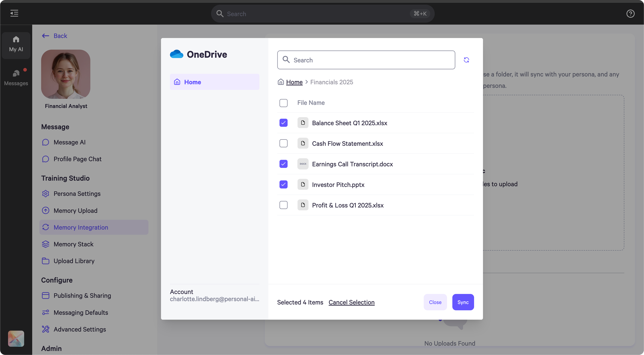Refresh the OneDrive file list
Image resolution: width=644 pixels, height=355 pixels.
pyautogui.click(x=466, y=60)
